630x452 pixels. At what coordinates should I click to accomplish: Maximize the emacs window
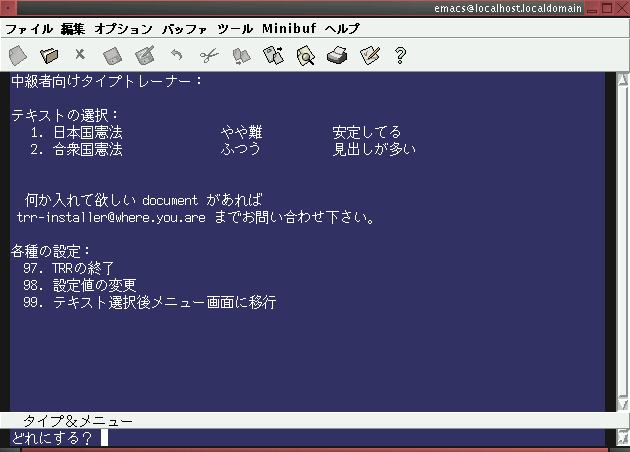pos(607,8)
